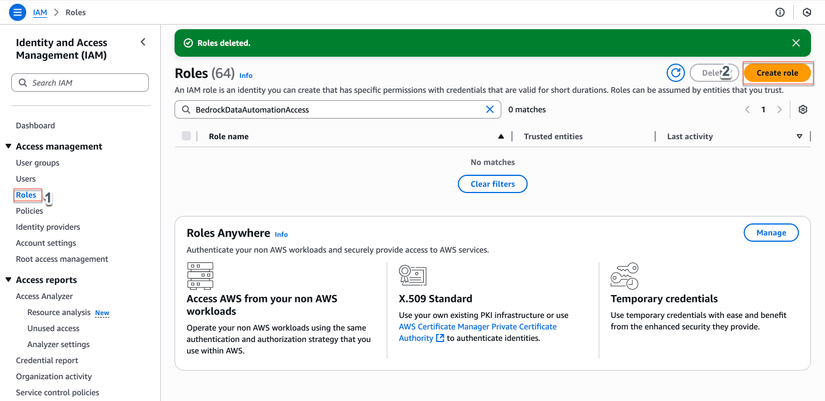Click the Clear filters button
The width and height of the screenshot is (825, 401).
[492, 184]
